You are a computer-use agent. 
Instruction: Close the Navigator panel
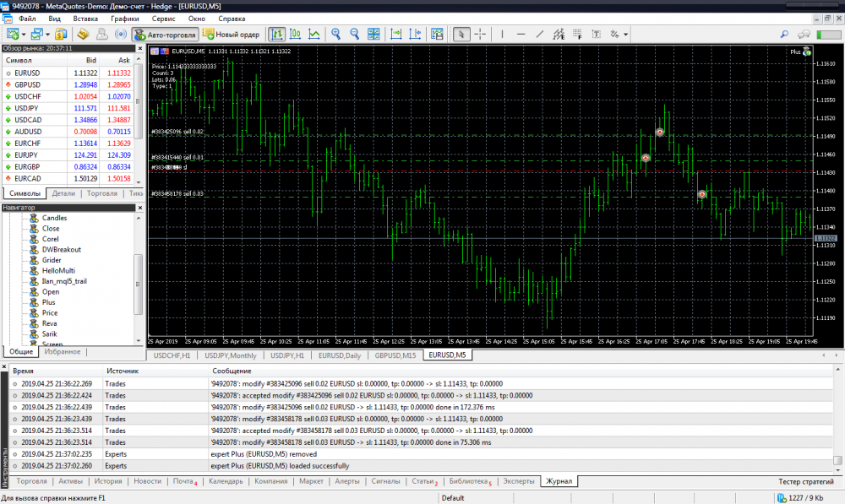pos(140,208)
